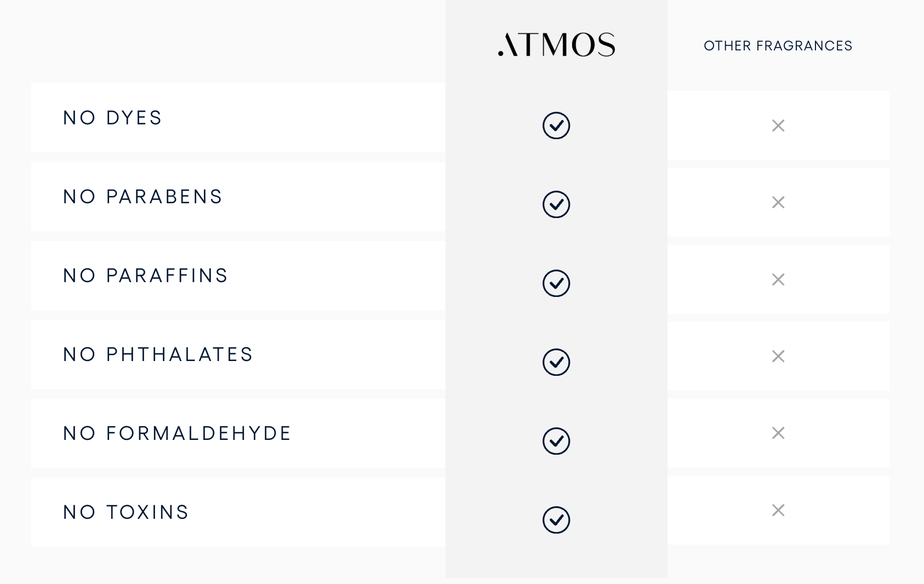Click the checkmark icon for No Parabens
The width and height of the screenshot is (924, 584).
[556, 204]
